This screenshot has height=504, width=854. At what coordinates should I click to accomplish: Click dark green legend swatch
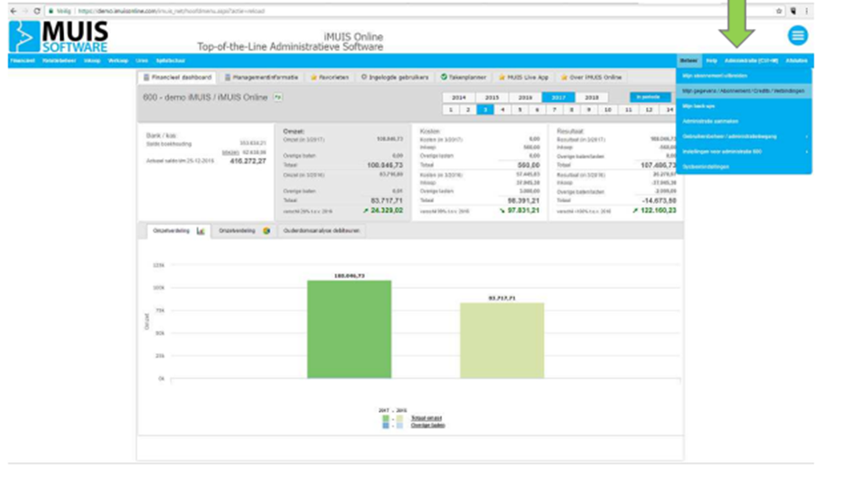click(x=386, y=418)
